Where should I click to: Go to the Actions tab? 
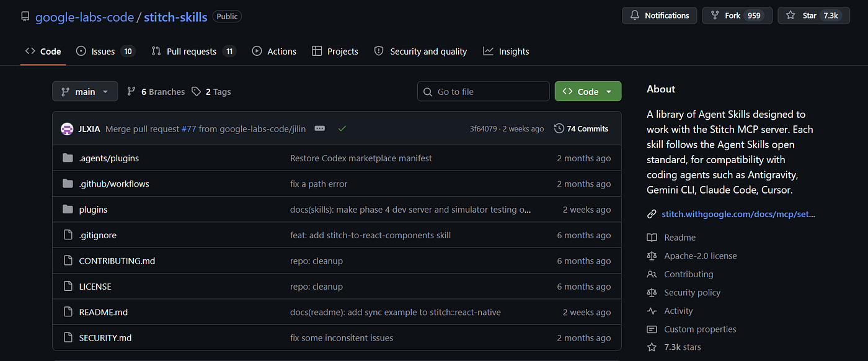274,51
